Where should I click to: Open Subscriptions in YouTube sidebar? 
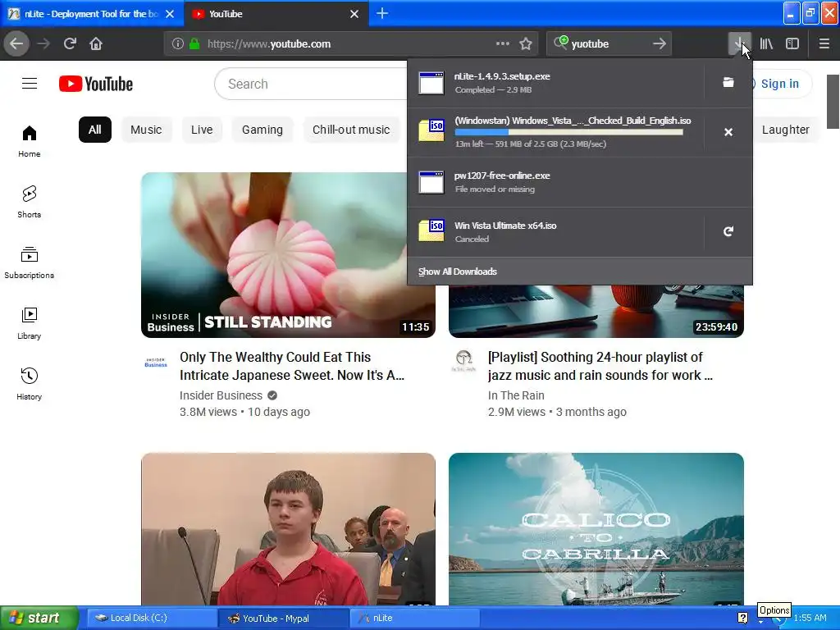[x=29, y=262]
